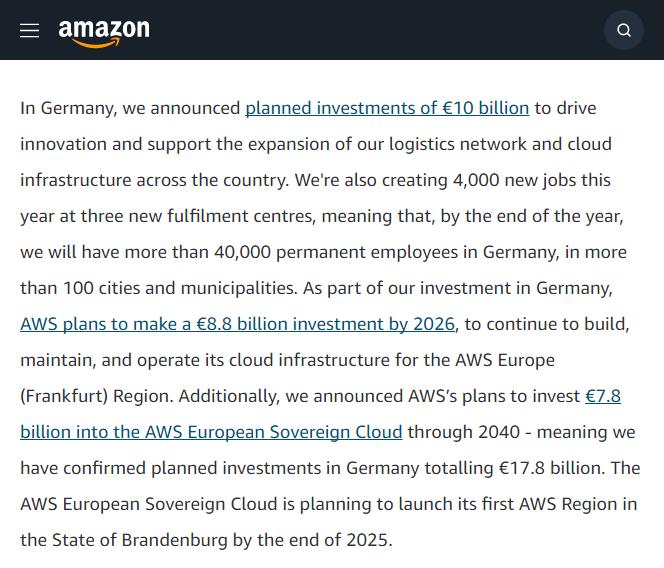The width and height of the screenshot is (664, 568).
Task: Click the words "through 2040"
Action: click(464, 432)
